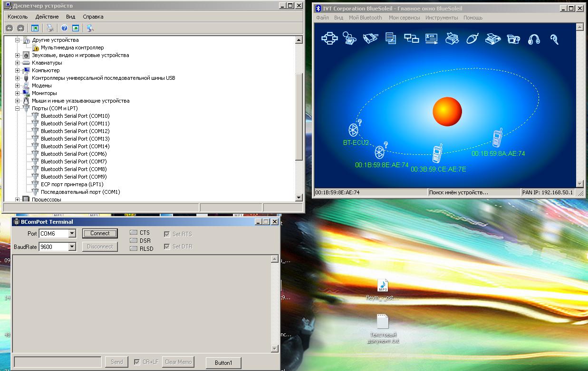Click the blue help icon in Device Manager
Viewport: 588px width, 371px height.
[64, 28]
